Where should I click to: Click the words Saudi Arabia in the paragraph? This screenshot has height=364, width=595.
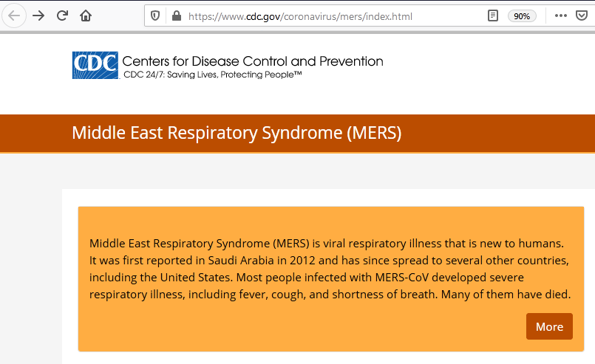[x=241, y=261]
